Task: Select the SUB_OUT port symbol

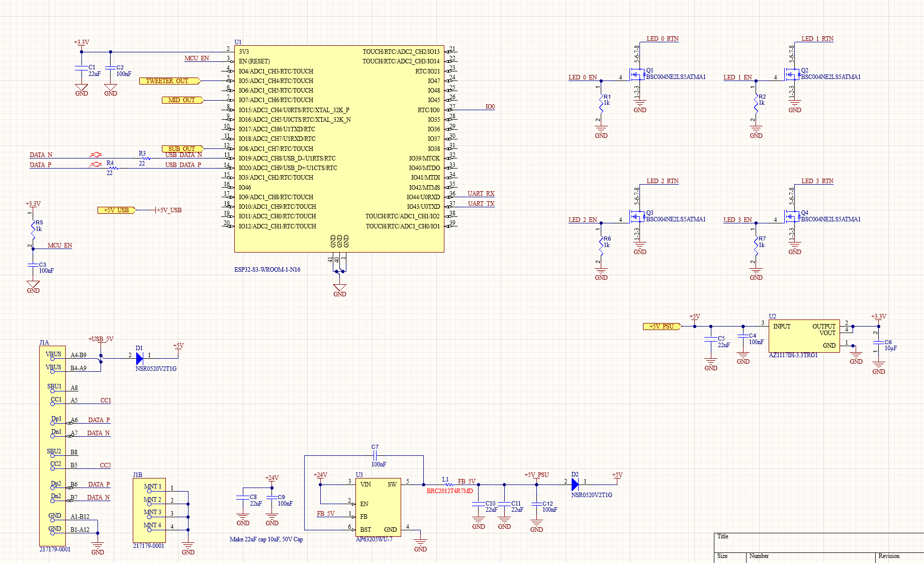Action: (x=183, y=148)
